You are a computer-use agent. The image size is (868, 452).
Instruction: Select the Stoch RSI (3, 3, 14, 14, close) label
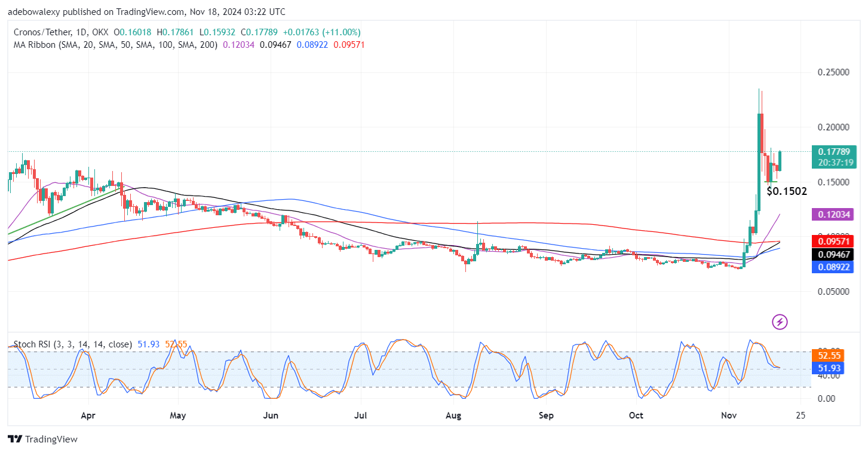tap(73, 344)
